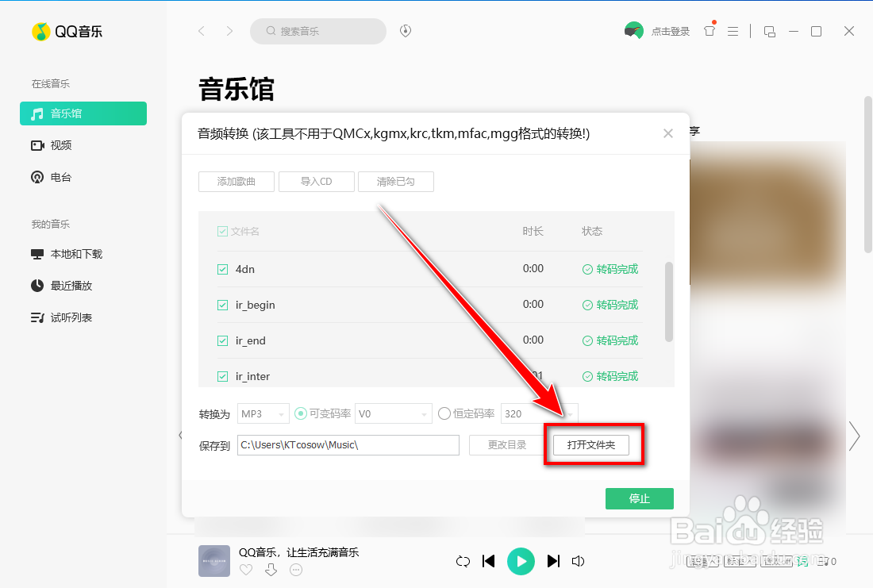Click the 点击登录 login link
The image size is (873, 588).
671,32
